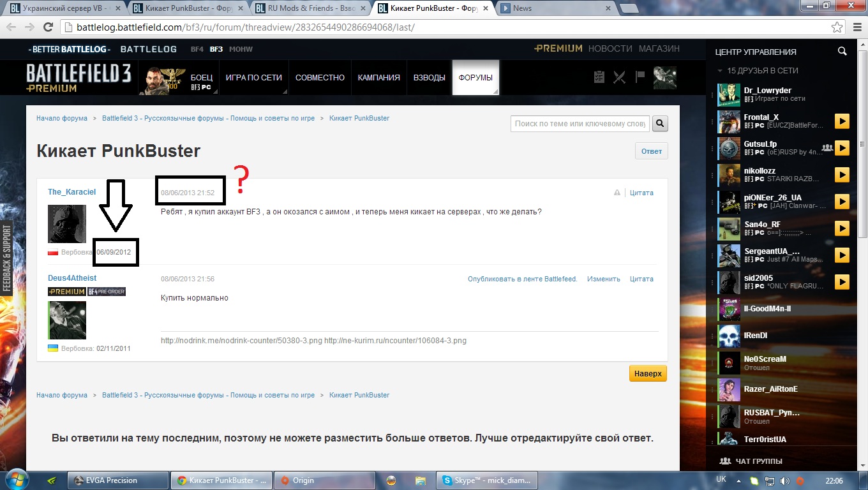The height and width of the screenshot is (490, 868).
Task: Open the ФОРУМЫ tab
Action: point(475,77)
